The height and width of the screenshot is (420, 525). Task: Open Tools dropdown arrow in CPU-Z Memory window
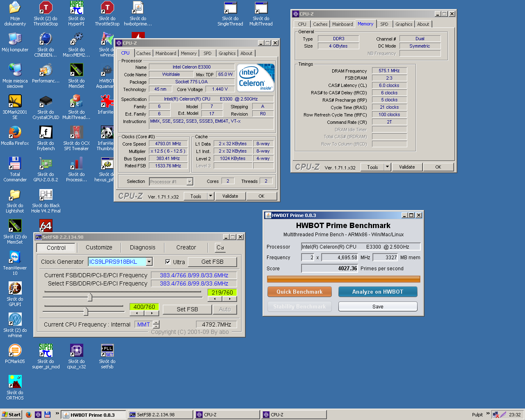[x=387, y=167]
